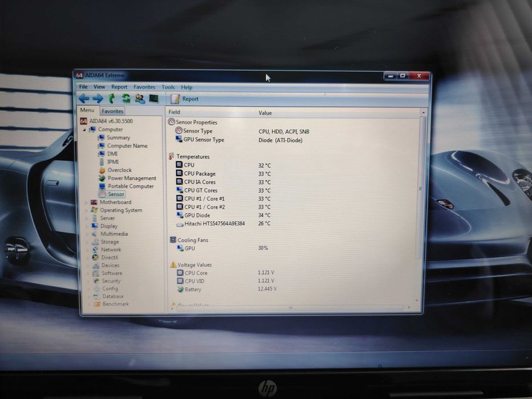
Task: Expand the Server tree node
Action: (86, 219)
